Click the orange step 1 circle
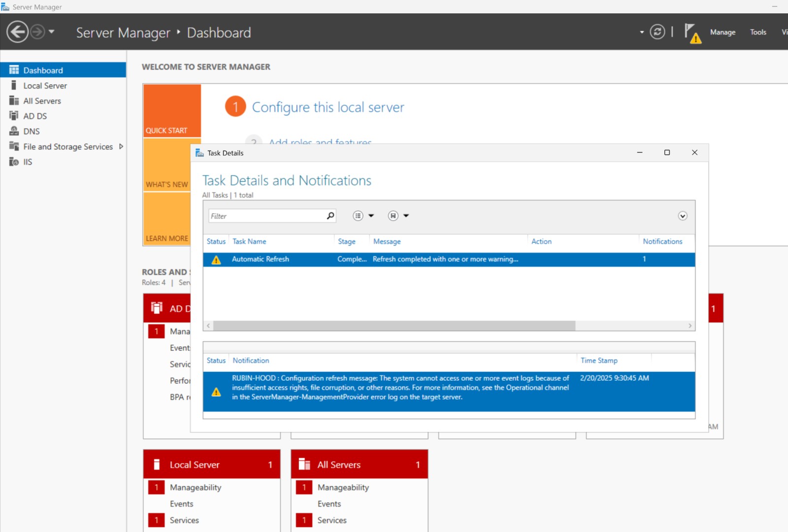 click(235, 106)
